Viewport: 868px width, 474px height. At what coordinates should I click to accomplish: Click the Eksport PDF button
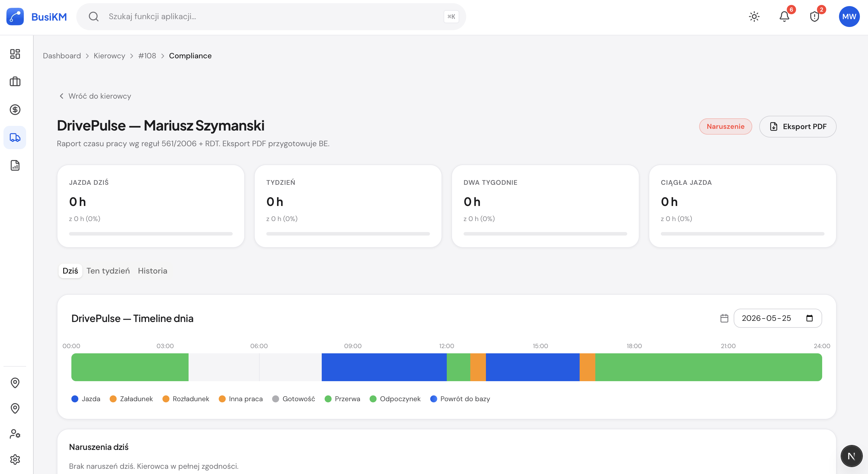[x=798, y=127]
